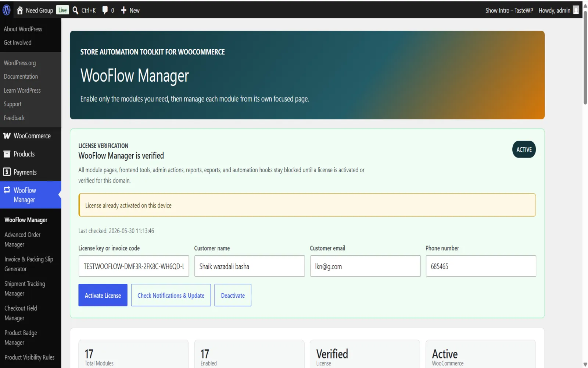Image resolution: width=588 pixels, height=368 pixels.
Task: Click the page vertical scrollbar thumb
Action: [585, 57]
